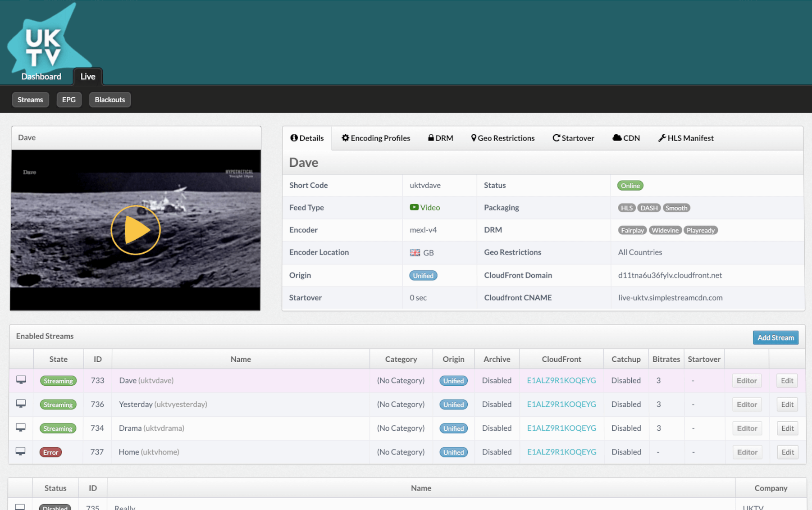The height and width of the screenshot is (510, 812).
Task: Click the Smooth packaging badge
Action: pos(676,208)
